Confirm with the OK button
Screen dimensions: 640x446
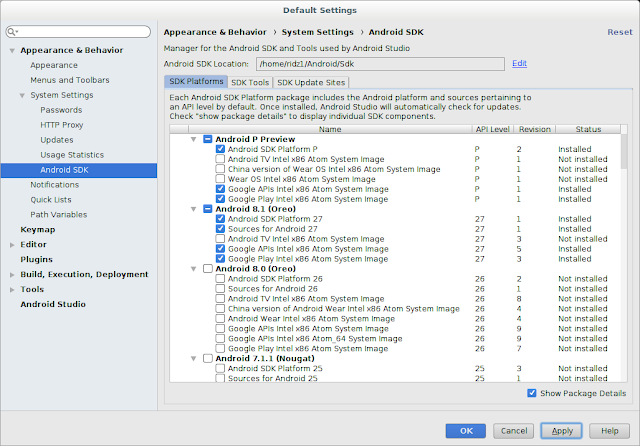click(466, 431)
